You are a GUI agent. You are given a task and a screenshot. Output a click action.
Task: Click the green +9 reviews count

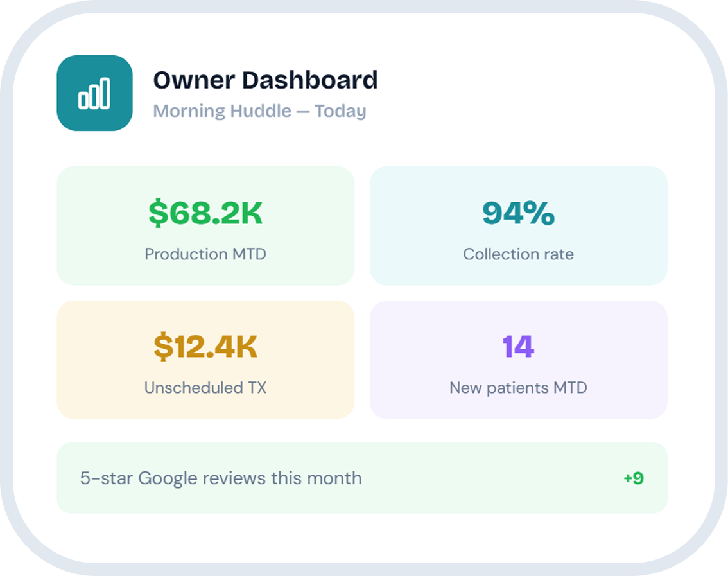click(x=633, y=478)
